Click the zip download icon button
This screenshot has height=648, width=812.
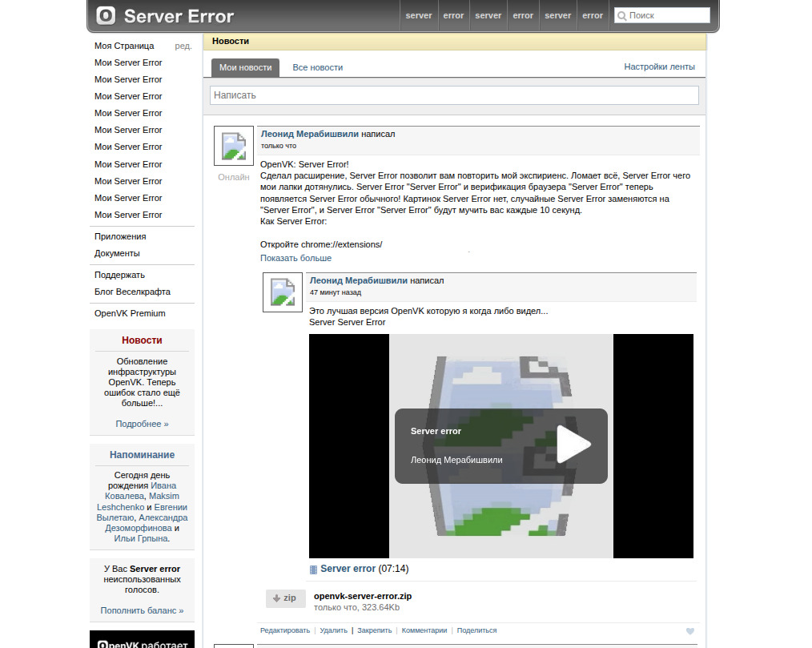[x=285, y=598]
